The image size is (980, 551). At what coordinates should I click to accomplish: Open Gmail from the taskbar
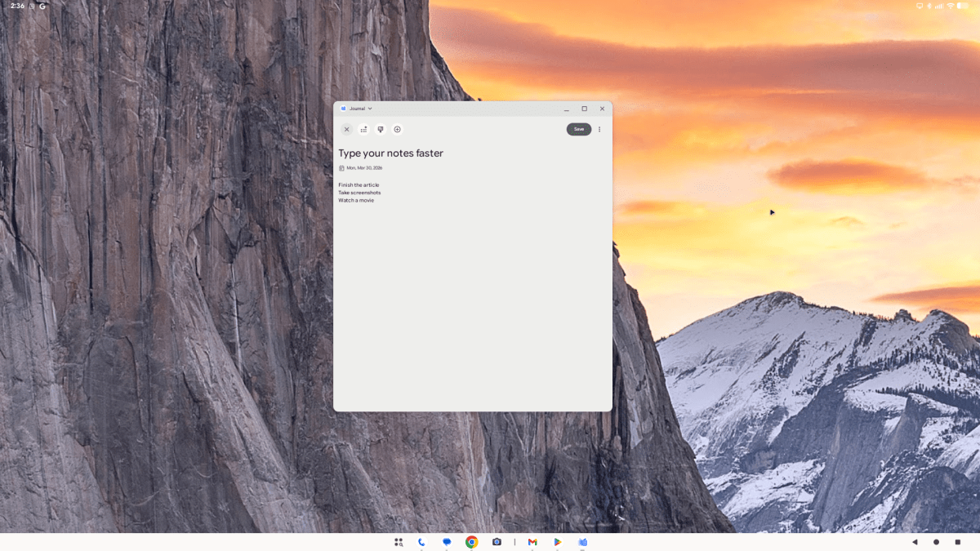(x=532, y=542)
